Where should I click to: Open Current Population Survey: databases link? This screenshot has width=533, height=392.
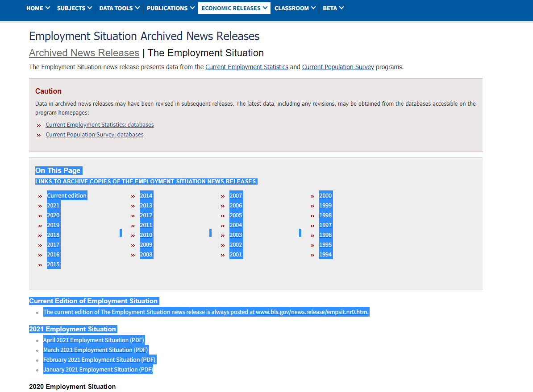(x=95, y=135)
